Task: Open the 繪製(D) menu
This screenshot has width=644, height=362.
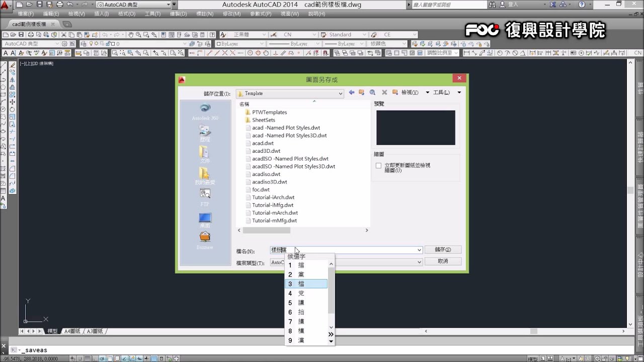Action: (x=179, y=14)
